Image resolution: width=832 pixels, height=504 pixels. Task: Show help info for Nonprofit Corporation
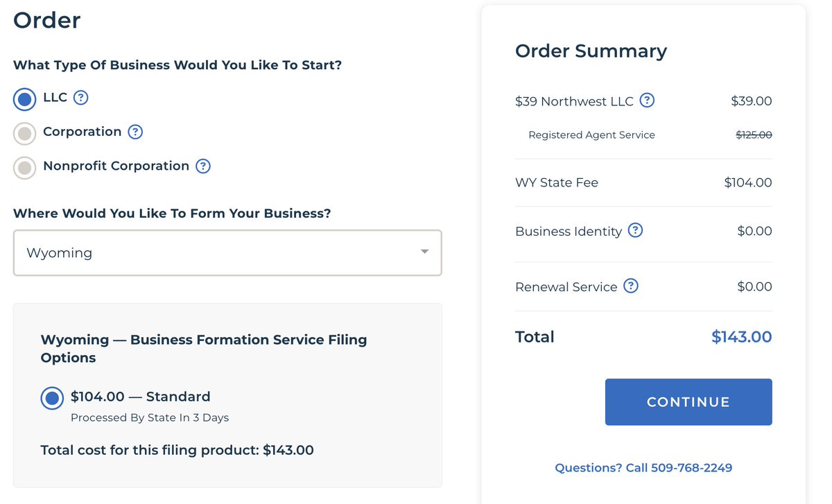click(203, 166)
